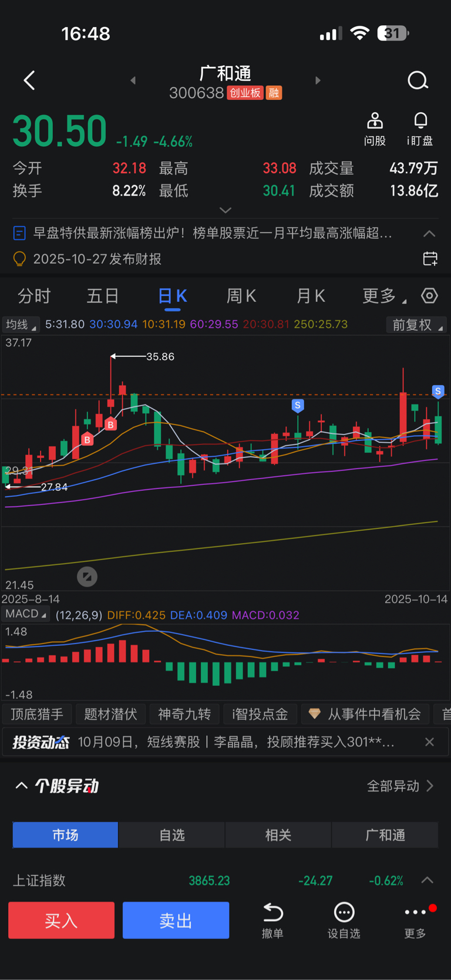Tap the lower red B buy marker
The width and height of the screenshot is (451, 980).
[87, 439]
